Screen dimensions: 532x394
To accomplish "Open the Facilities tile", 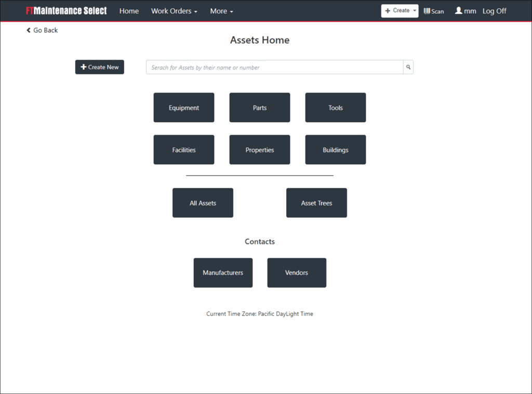I will [x=184, y=150].
